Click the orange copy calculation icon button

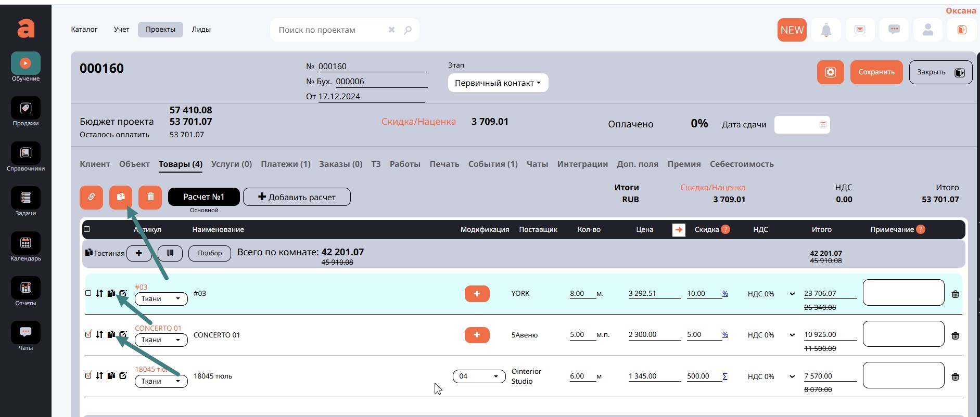(121, 197)
